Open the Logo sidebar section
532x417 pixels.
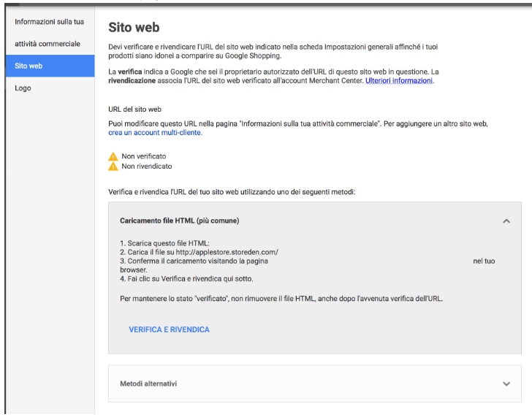coord(23,88)
